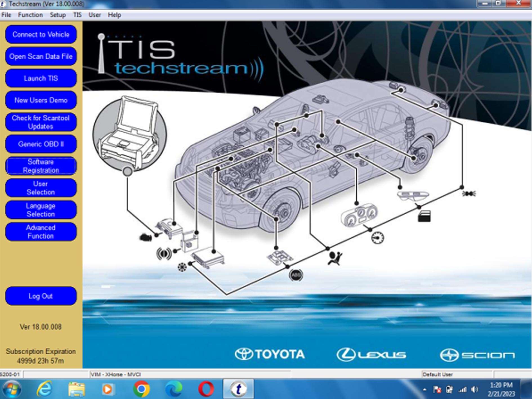
Task: Click the volume speaker tray icon
Action: coord(475,390)
